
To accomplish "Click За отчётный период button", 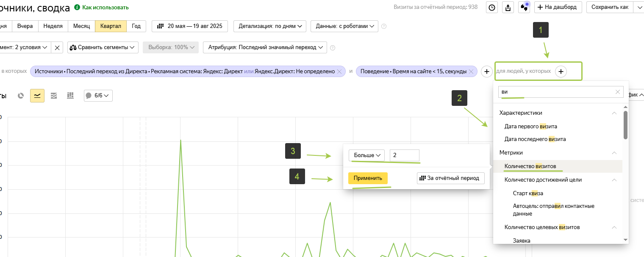I will pos(451,178).
